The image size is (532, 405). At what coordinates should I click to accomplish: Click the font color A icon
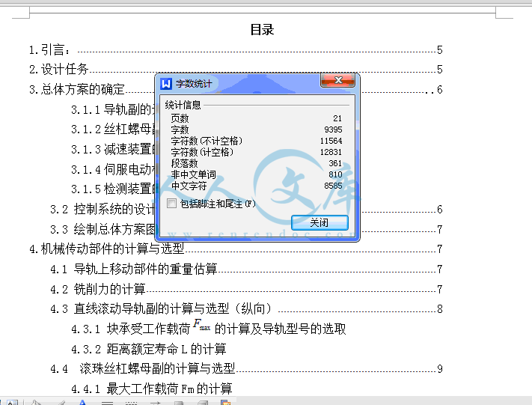tap(82, 403)
